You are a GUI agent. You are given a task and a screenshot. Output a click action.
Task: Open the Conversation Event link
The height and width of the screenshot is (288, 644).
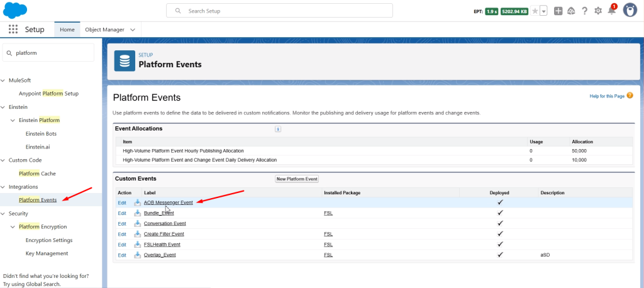point(165,223)
